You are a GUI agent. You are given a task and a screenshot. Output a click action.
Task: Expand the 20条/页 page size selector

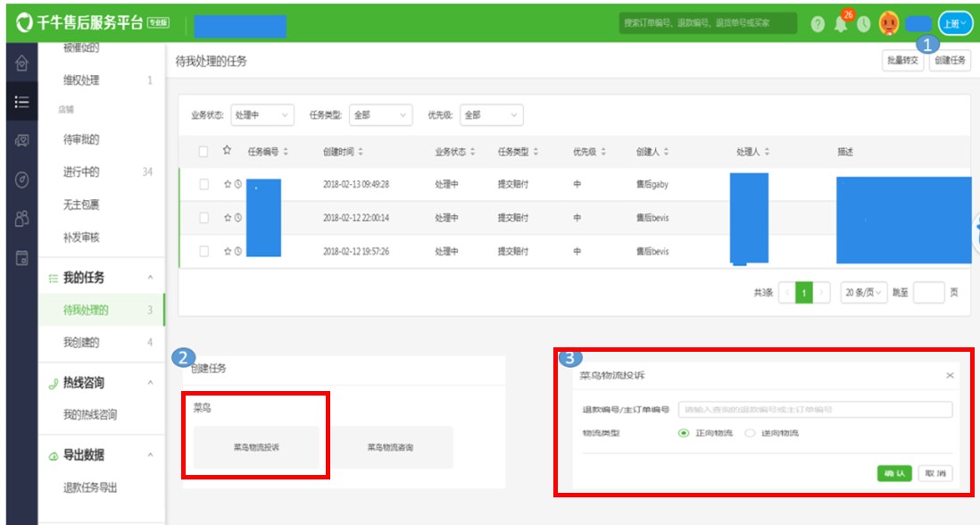point(863,293)
